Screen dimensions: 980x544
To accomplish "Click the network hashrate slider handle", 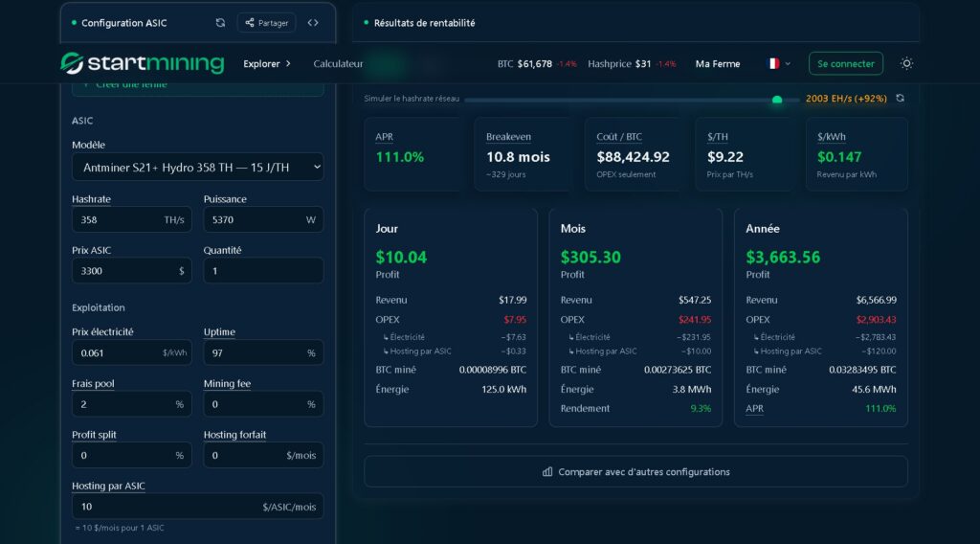I will tap(777, 100).
